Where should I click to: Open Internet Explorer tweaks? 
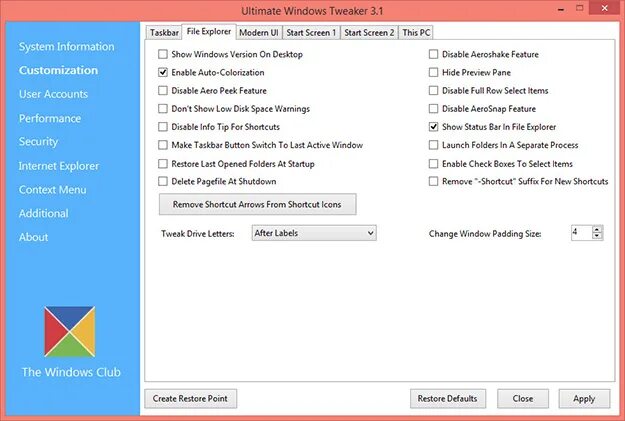pos(59,166)
